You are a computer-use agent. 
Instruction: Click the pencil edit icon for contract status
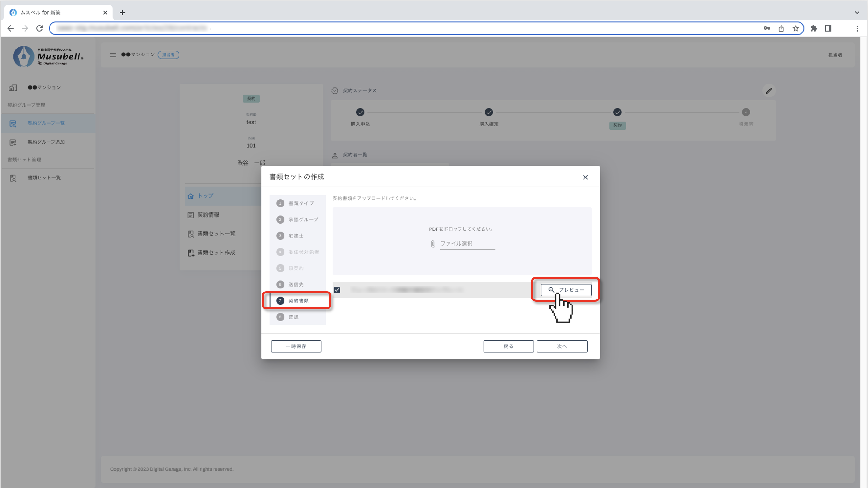(x=769, y=91)
